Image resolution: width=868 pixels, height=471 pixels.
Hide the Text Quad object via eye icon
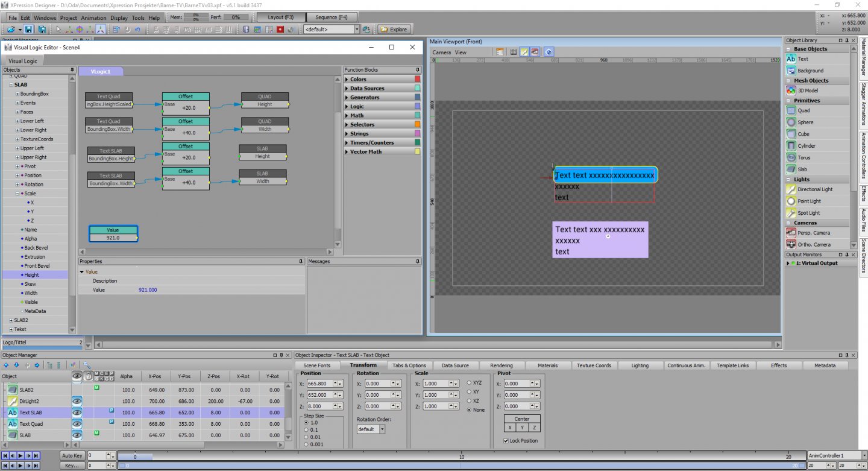[77, 424]
